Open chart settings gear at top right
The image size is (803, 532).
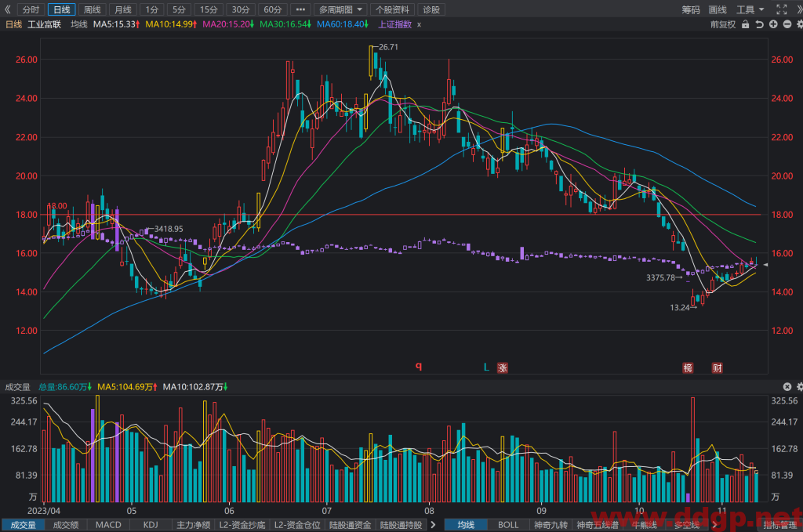click(x=799, y=24)
